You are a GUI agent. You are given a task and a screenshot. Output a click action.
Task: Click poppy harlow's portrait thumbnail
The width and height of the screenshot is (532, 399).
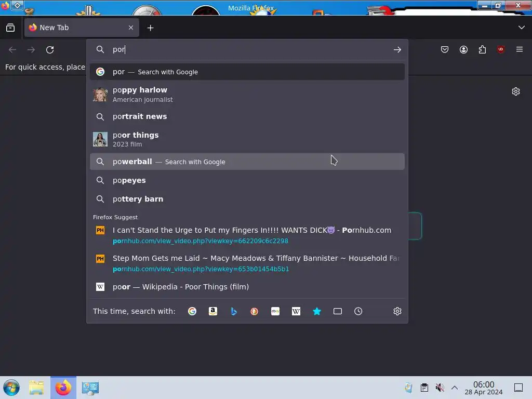[100, 95]
